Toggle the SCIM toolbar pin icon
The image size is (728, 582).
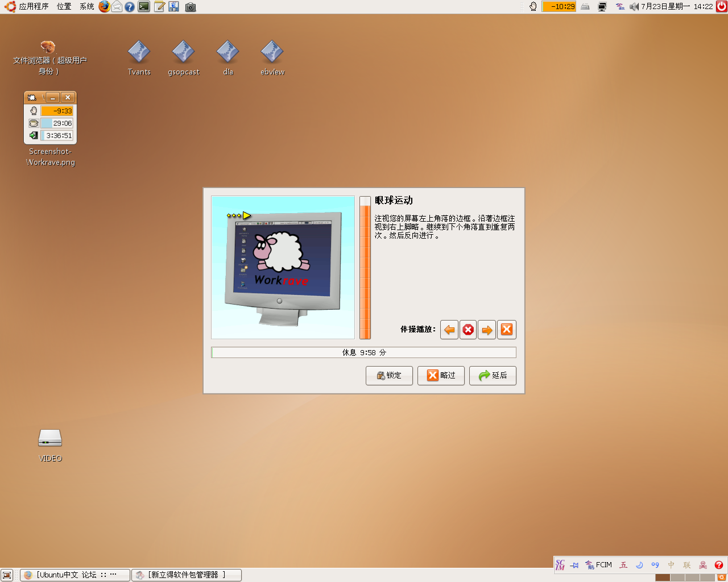pos(574,565)
